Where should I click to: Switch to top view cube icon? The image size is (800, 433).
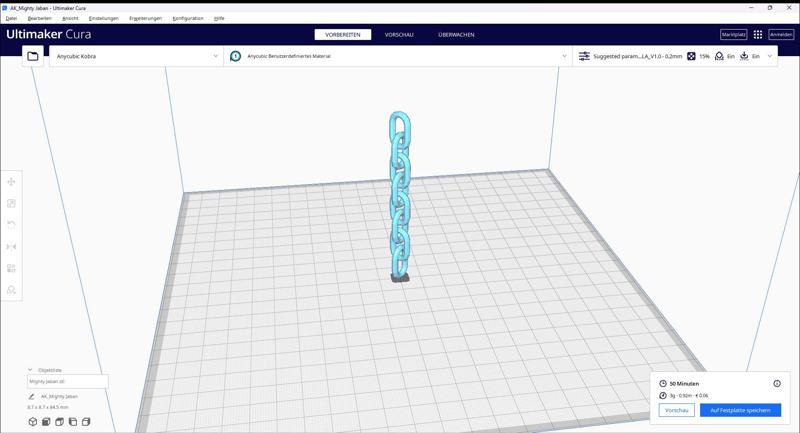coord(59,422)
